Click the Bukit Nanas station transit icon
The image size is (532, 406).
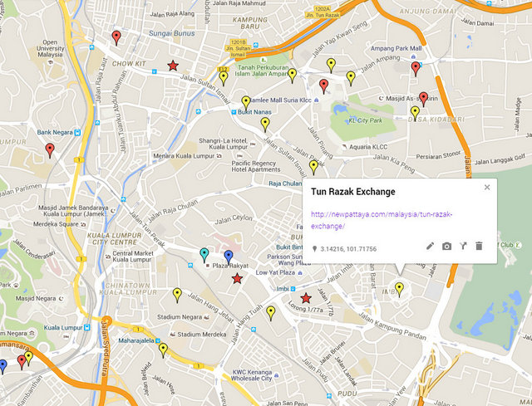point(234,112)
